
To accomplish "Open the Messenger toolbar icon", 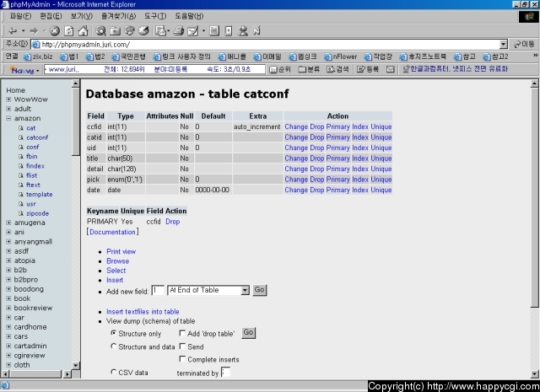I will pyautogui.click(x=243, y=31).
